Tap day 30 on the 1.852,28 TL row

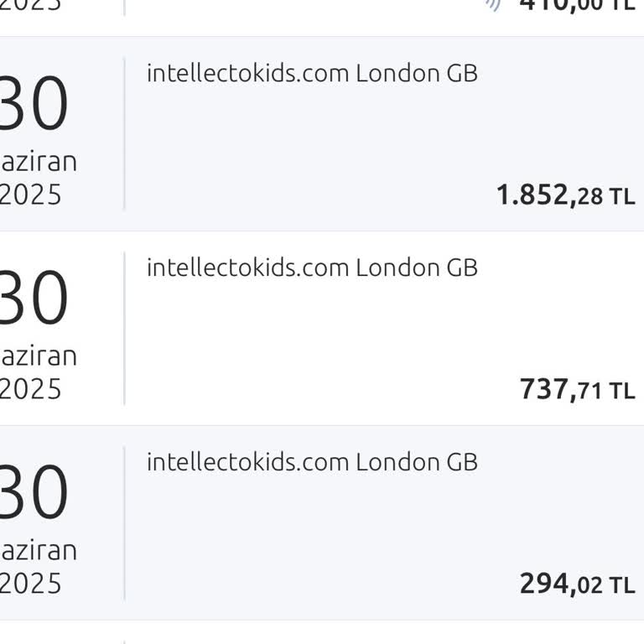[34, 104]
